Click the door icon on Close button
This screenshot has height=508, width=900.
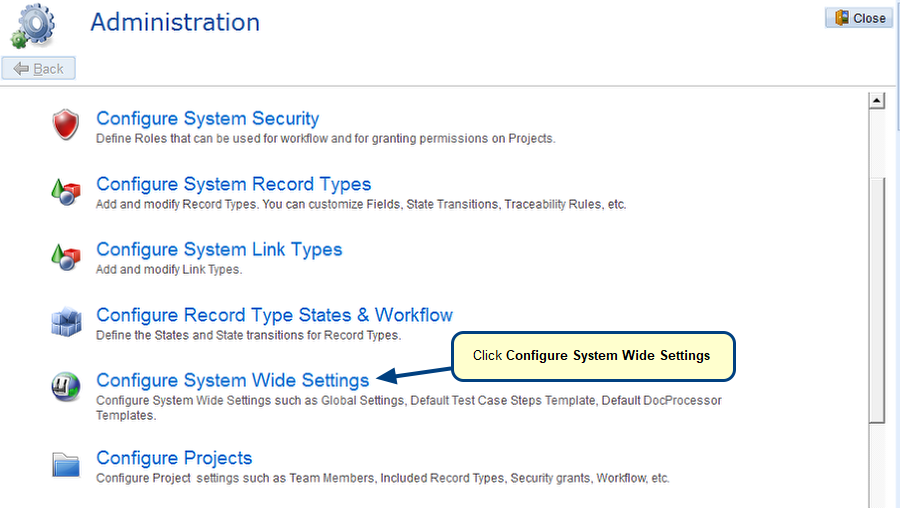(x=841, y=18)
